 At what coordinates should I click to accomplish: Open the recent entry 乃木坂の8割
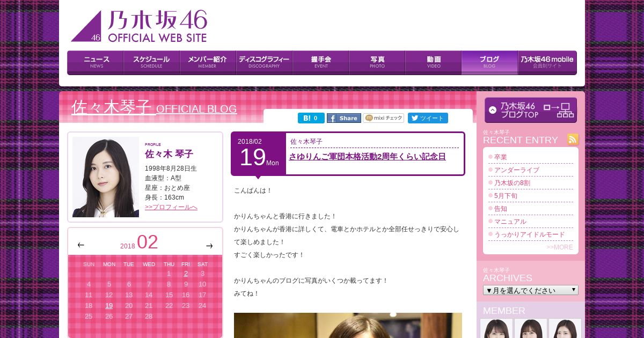click(512, 183)
